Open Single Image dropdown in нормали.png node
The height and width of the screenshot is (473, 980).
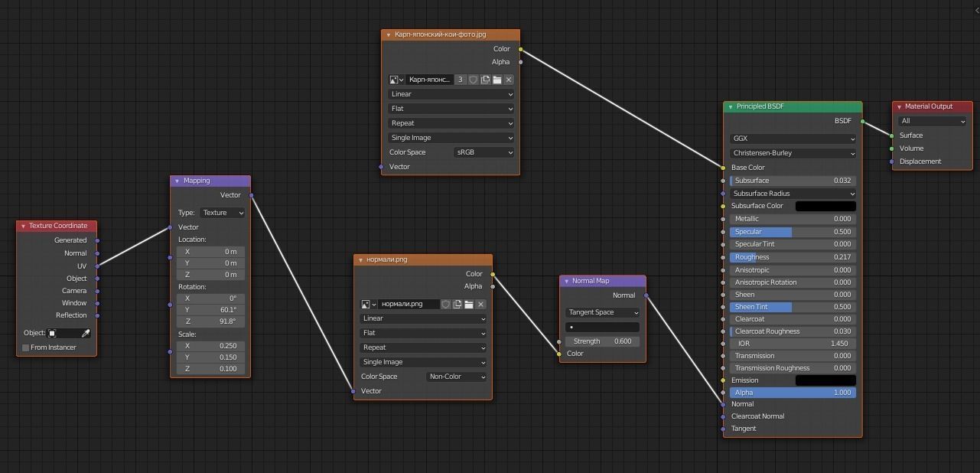pyautogui.click(x=423, y=362)
